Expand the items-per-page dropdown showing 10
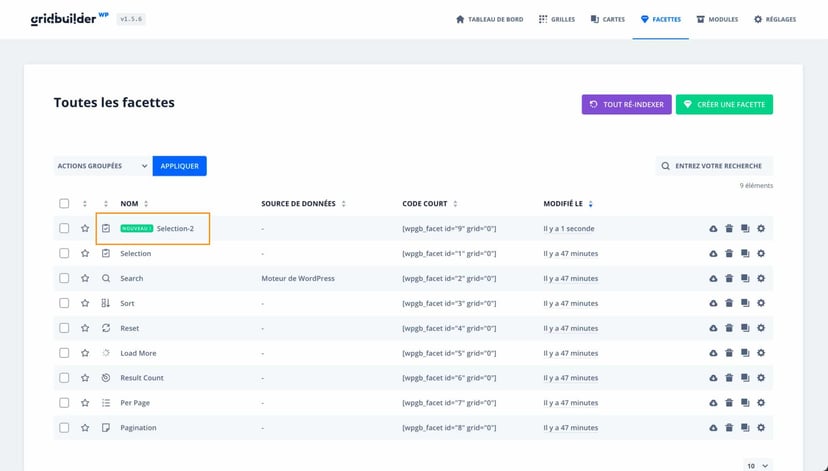828x471 pixels. [758, 465]
